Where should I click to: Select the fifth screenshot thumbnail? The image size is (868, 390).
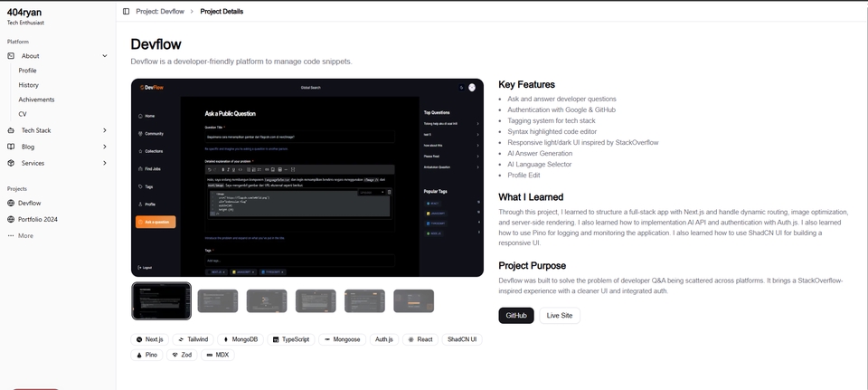pyautogui.click(x=364, y=300)
